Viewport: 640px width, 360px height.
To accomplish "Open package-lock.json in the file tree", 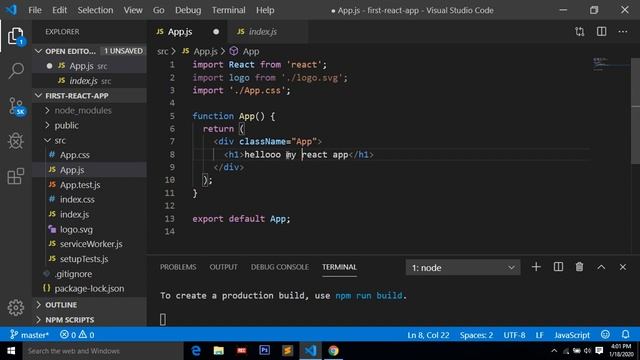I will (89, 288).
